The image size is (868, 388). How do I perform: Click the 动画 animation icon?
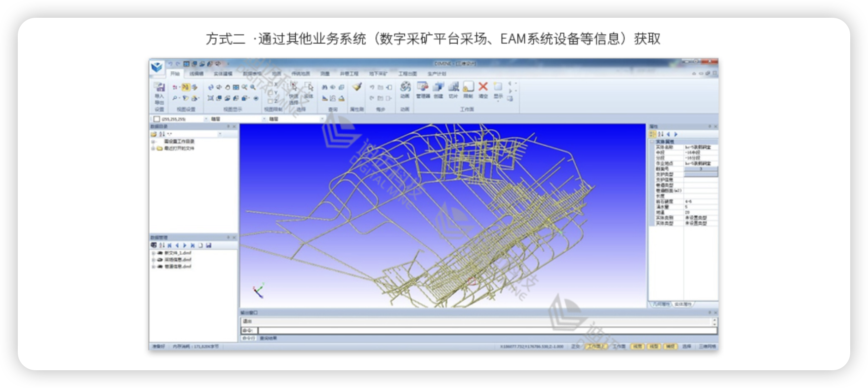[x=405, y=87]
